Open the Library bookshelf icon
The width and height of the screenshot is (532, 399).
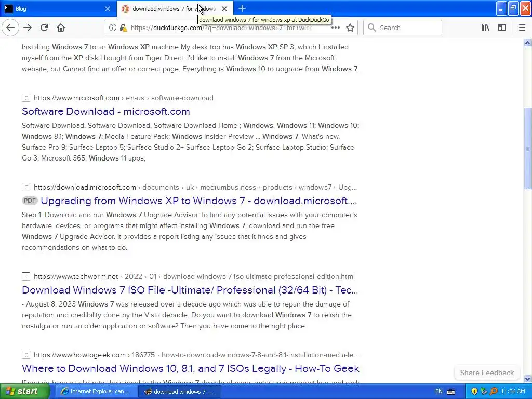click(x=485, y=28)
